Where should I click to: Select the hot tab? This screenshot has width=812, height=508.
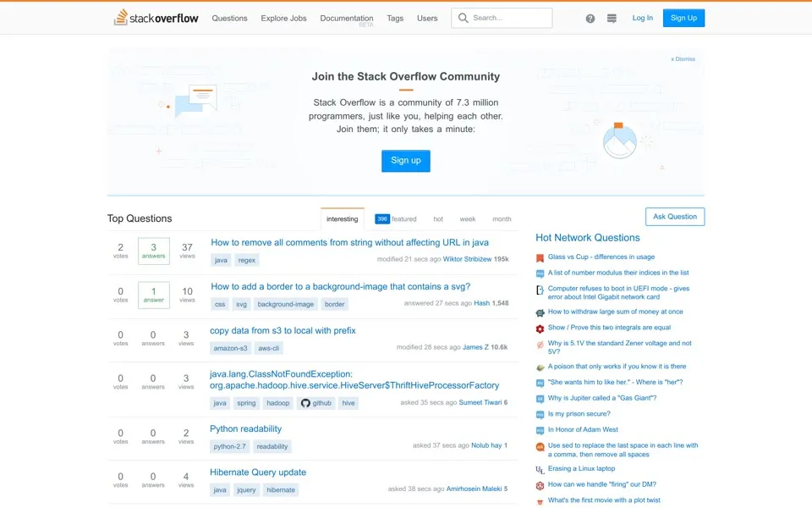click(x=438, y=219)
